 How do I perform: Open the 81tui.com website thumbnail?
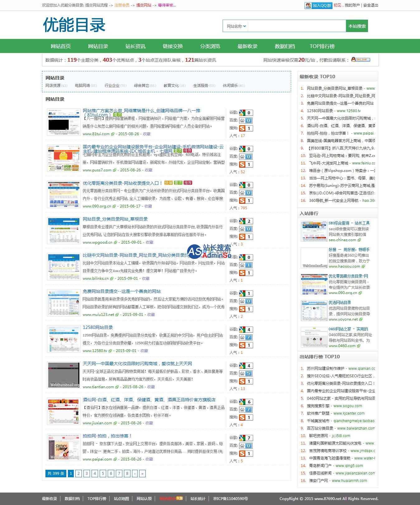click(64, 122)
